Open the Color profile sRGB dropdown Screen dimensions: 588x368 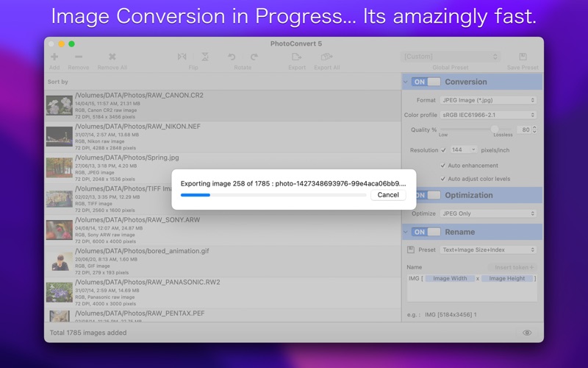coord(488,115)
